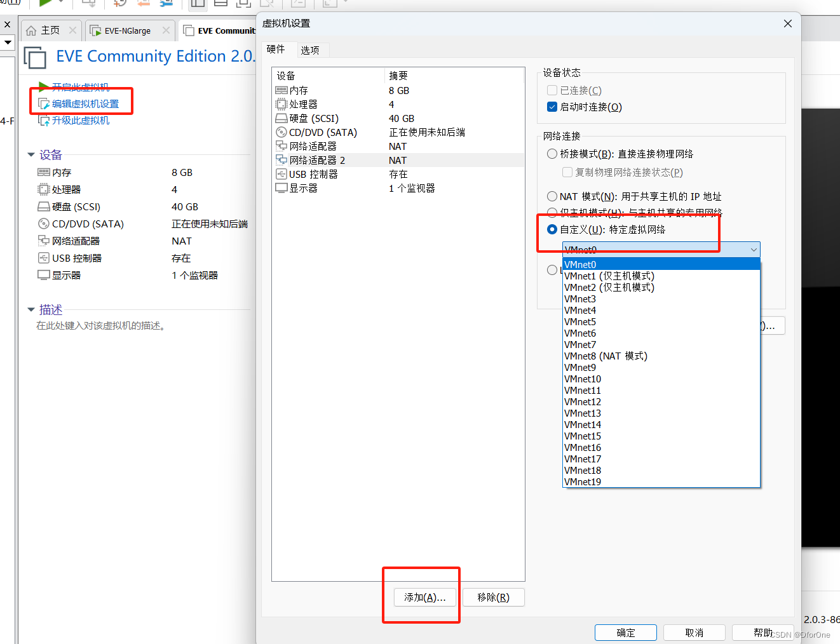Click the 描述 description text field

101,325
